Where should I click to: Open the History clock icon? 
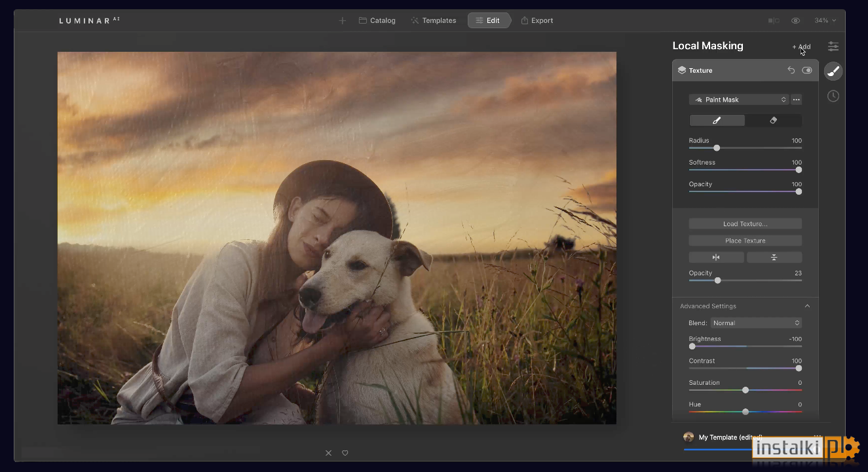click(833, 96)
